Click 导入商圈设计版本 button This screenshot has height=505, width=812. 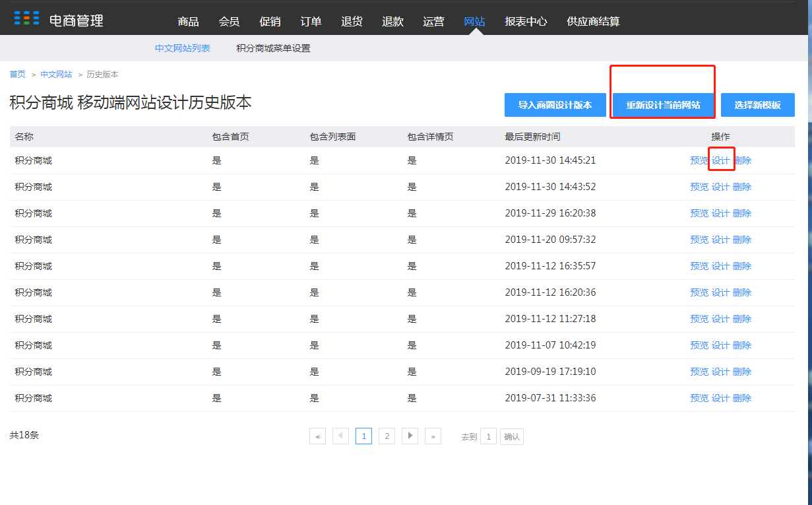tap(555, 105)
